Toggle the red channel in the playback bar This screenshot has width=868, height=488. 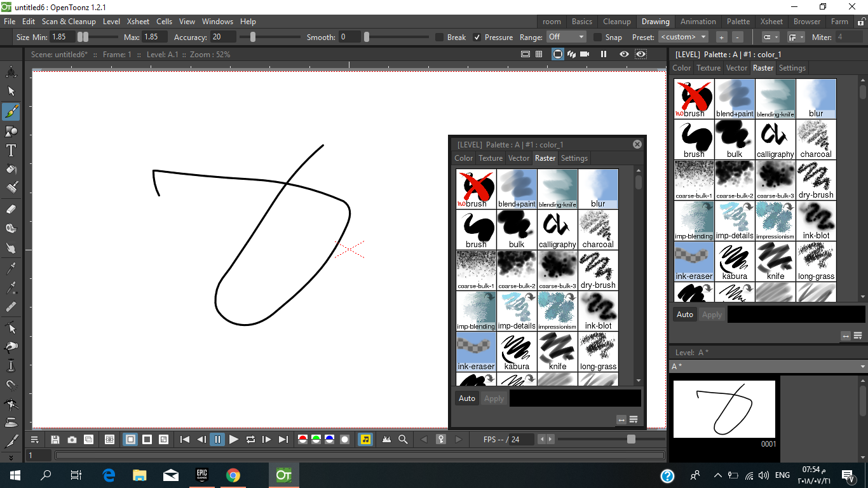(x=302, y=439)
